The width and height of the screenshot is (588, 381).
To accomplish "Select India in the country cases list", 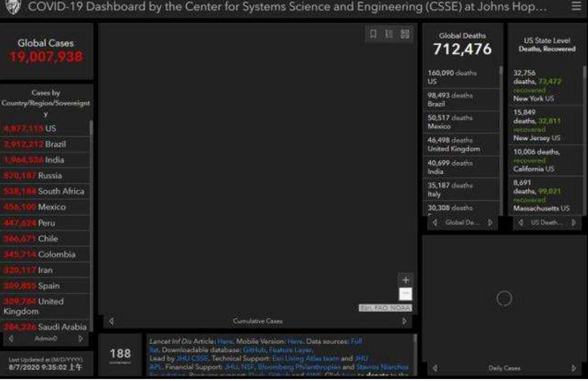I will [x=45, y=160].
